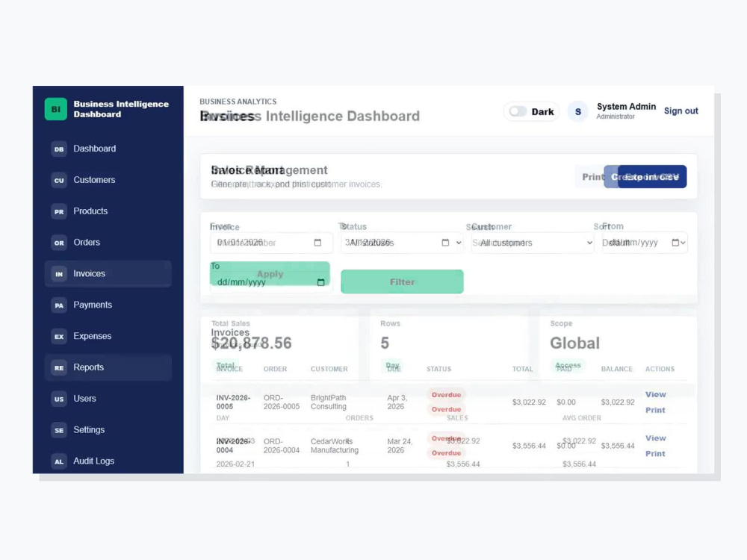Open Orders from sidebar
The height and width of the screenshot is (560, 747).
[108, 243]
